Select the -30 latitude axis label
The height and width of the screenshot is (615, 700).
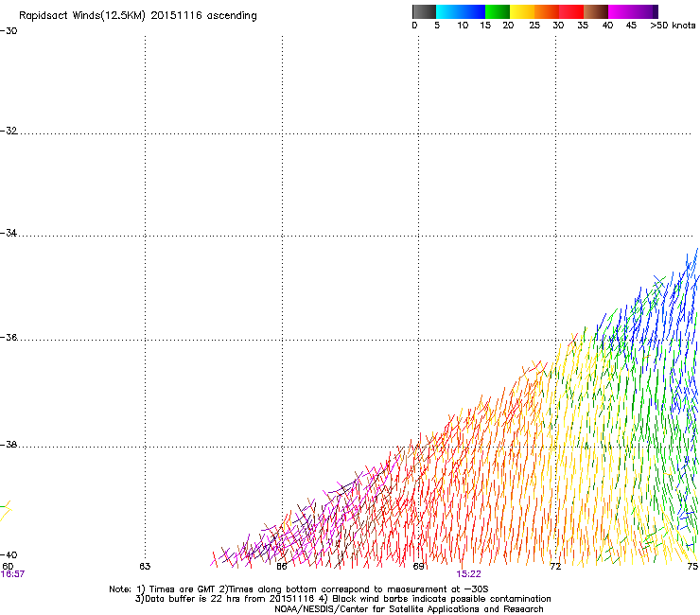(9, 31)
